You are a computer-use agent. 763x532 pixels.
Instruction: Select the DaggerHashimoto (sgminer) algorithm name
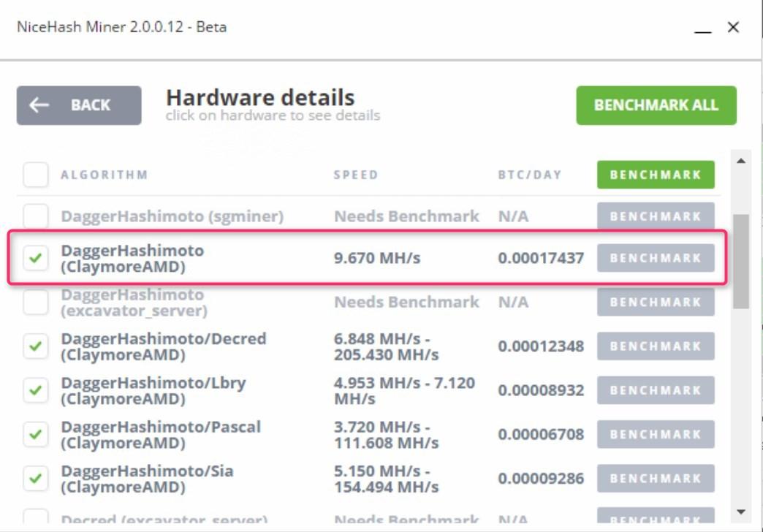(172, 216)
